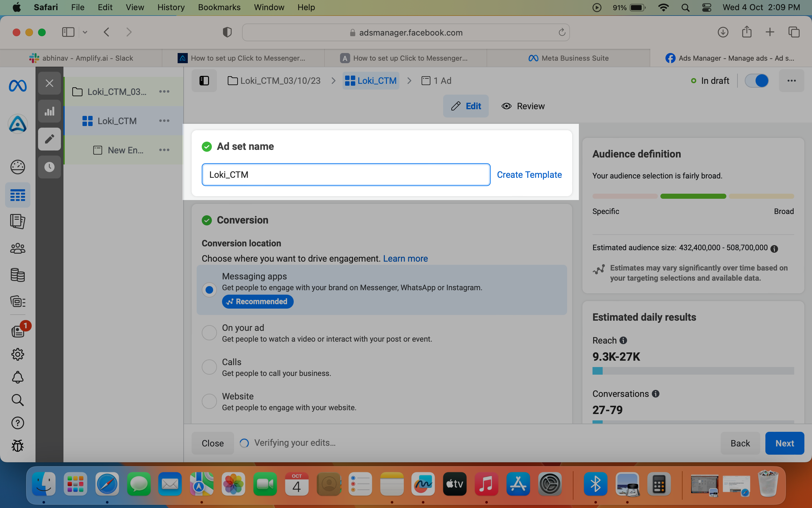Click the Next button
The width and height of the screenshot is (812, 508).
(x=784, y=443)
